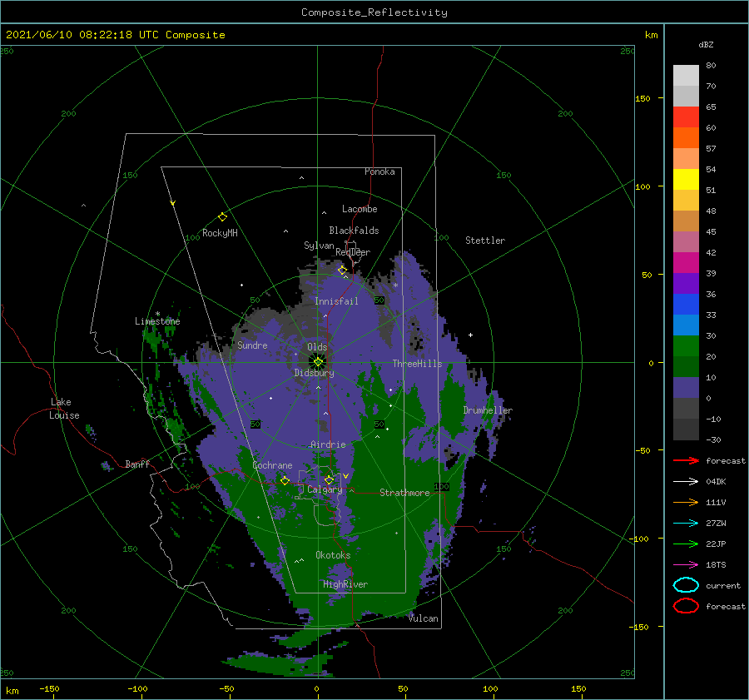Click the yellow km label at top right
This screenshot has height=700, width=749.
651,35
